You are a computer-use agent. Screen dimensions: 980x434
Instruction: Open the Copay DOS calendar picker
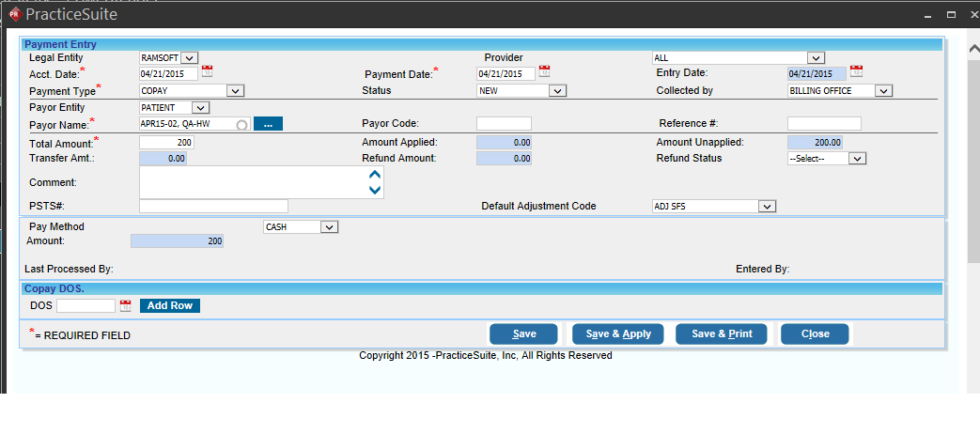[126, 305]
